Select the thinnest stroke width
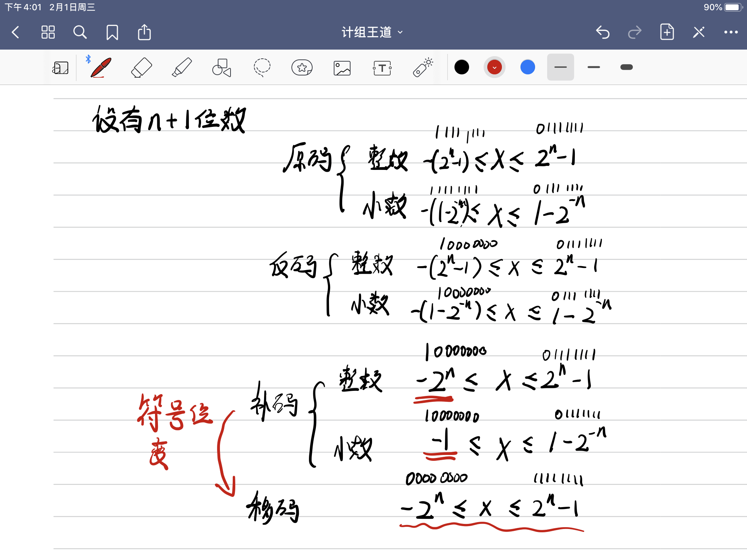 click(x=560, y=67)
